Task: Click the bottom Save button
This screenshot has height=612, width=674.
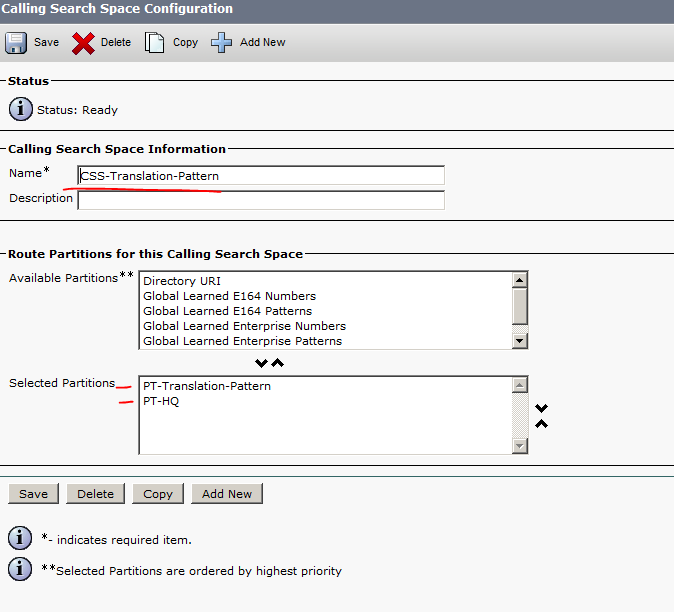Action: 34,494
